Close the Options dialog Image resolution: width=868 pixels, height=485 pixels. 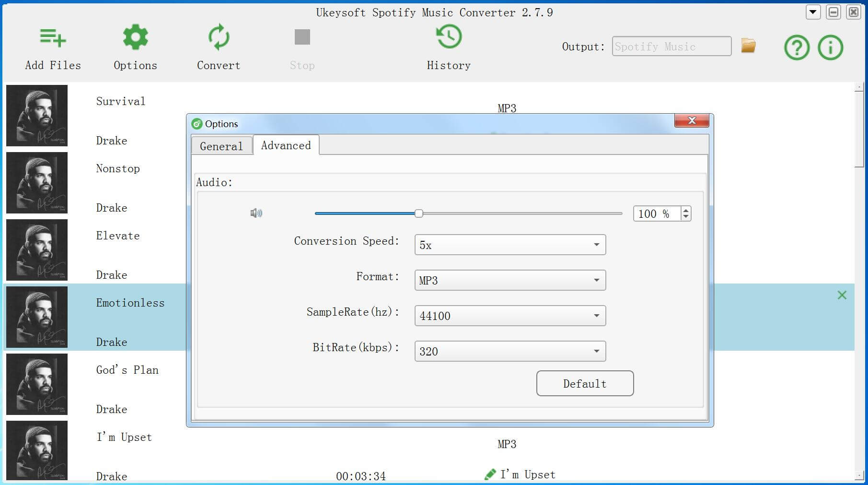(x=692, y=120)
